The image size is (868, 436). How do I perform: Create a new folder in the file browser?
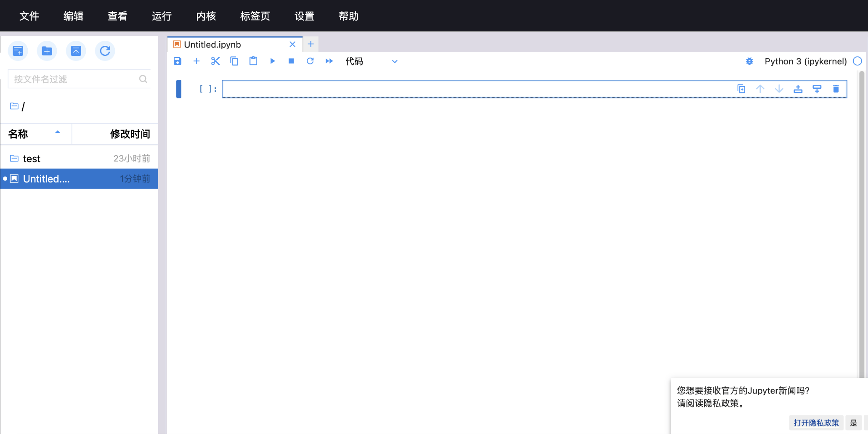click(x=47, y=51)
